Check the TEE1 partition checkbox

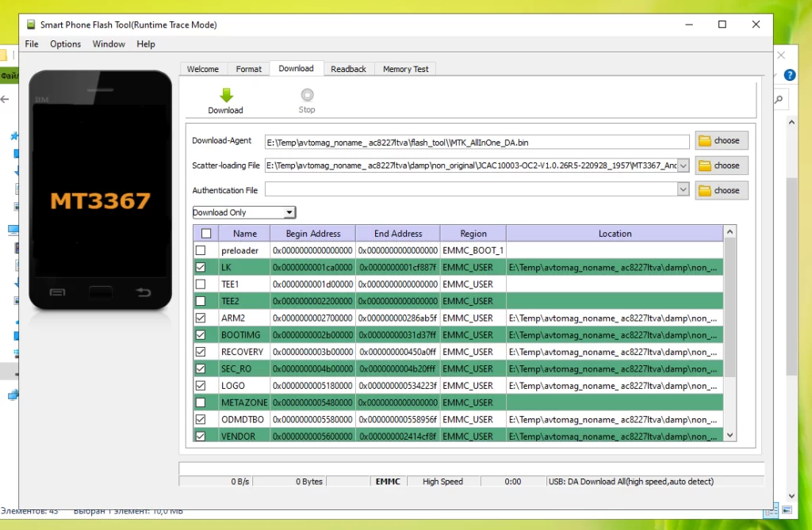tap(201, 284)
